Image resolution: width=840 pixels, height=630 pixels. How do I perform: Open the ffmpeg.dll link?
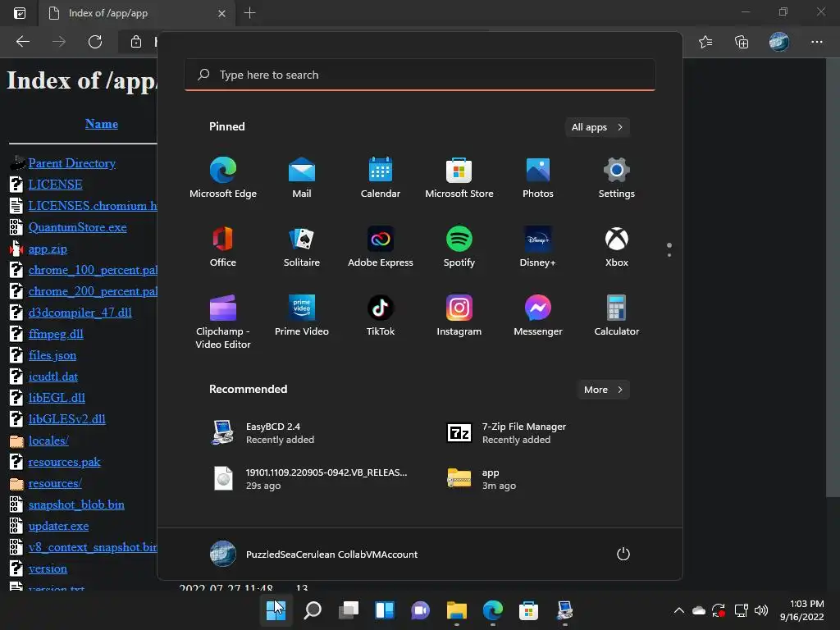(x=56, y=334)
